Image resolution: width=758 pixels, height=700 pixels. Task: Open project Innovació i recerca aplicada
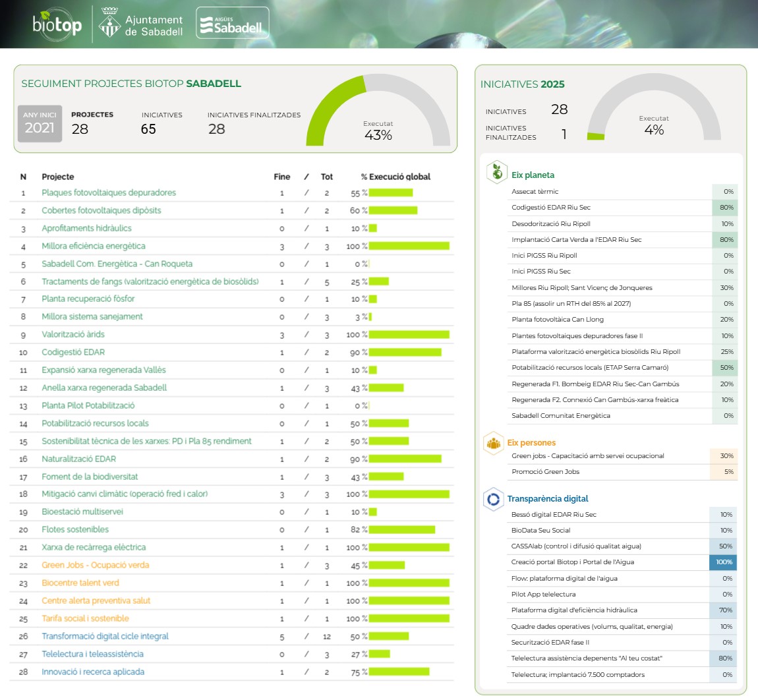(x=93, y=672)
